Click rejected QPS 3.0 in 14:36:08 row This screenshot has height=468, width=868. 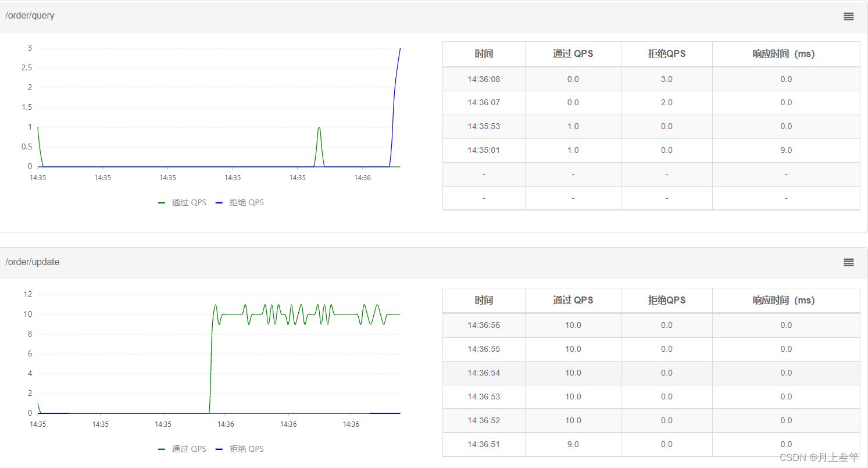click(x=667, y=79)
